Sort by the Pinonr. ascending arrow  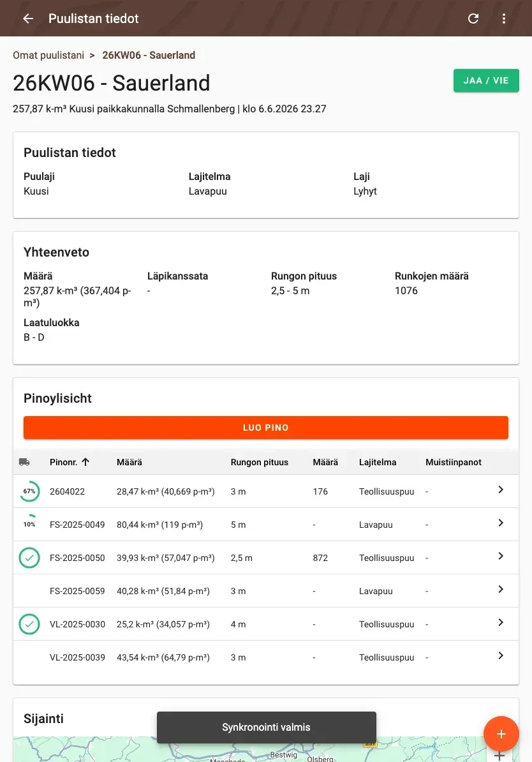(x=85, y=462)
